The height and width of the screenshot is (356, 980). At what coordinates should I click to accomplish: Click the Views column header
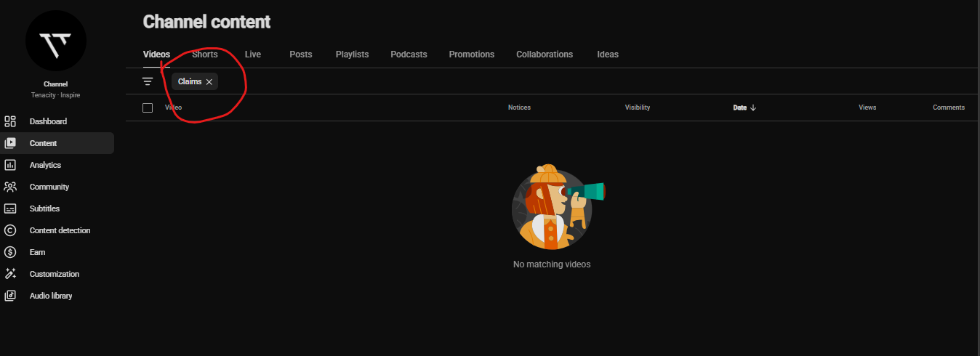click(x=867, y=108)
